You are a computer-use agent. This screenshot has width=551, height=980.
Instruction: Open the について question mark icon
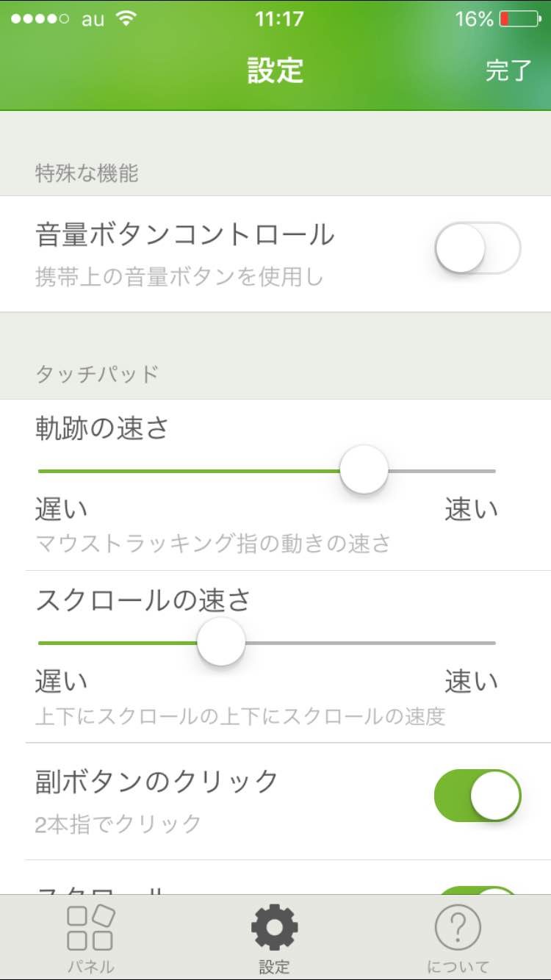pos(458,928)
